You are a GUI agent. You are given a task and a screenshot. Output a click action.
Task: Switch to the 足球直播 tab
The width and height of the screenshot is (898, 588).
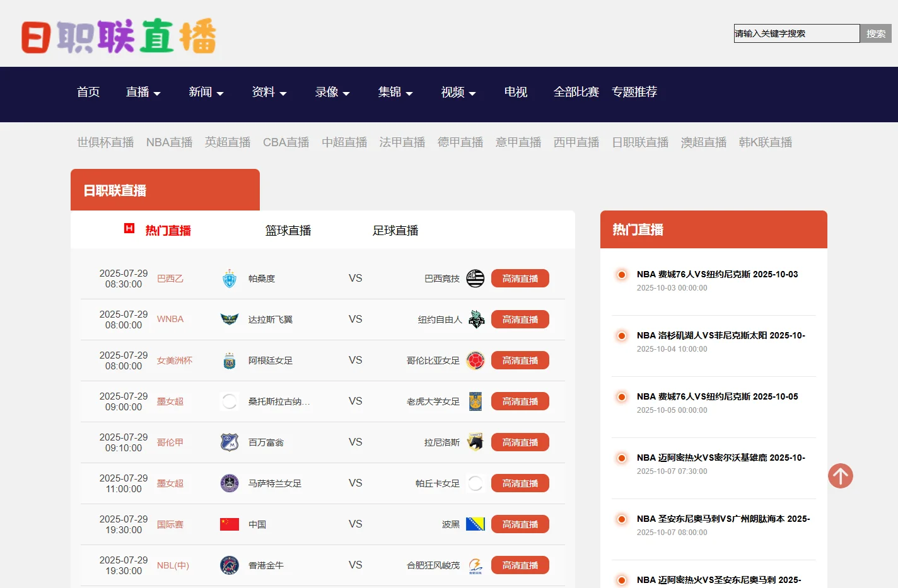point(395,231)
